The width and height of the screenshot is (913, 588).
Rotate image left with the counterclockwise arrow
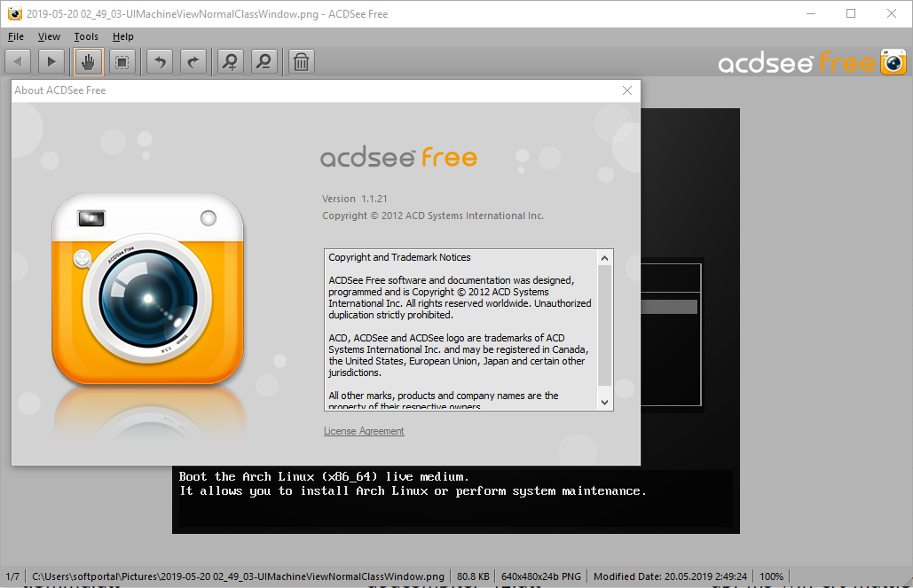(160, 62)
